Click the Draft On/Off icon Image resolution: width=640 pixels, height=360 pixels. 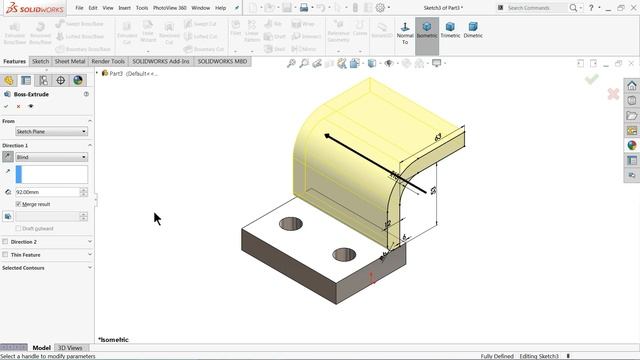[x=8, y=216]
